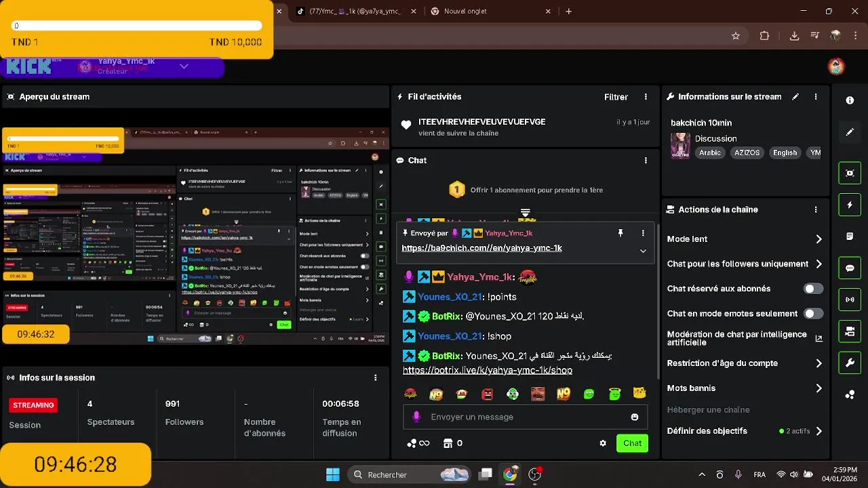868x488 pixels.
Task: Click the Envoyer un message field
Action: (x=526, y=417)
